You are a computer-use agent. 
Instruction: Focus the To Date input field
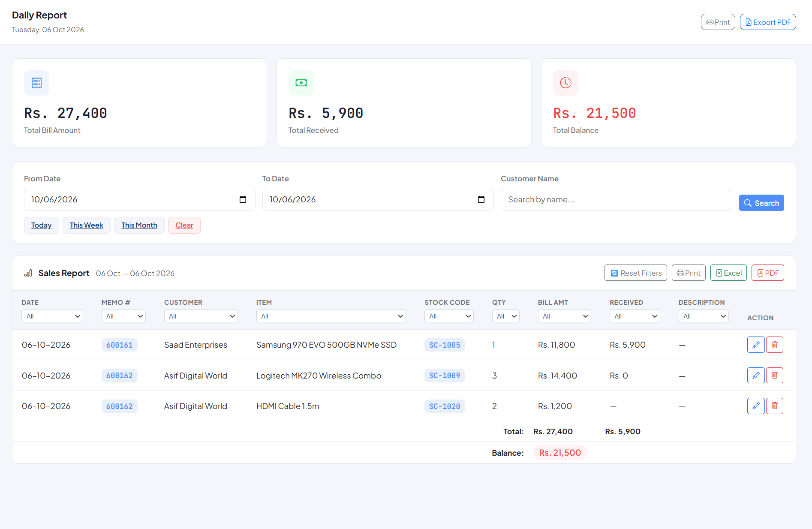coord(378,199)
